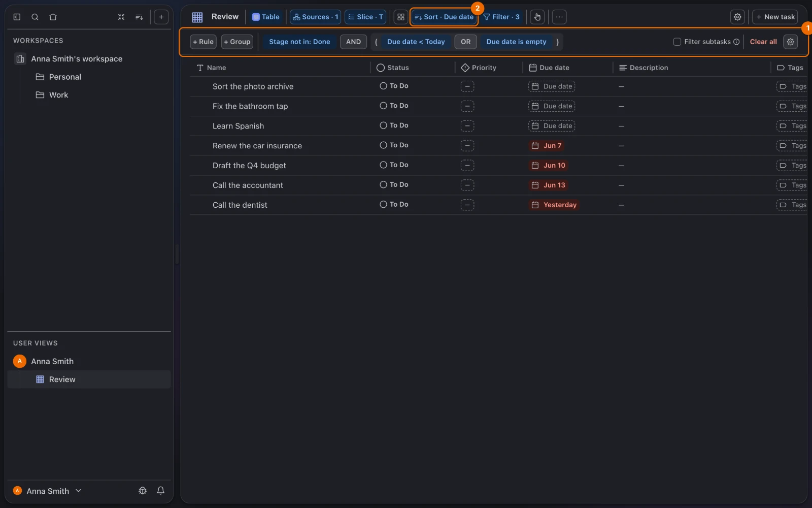Change the OR operator in filter group

465,42
